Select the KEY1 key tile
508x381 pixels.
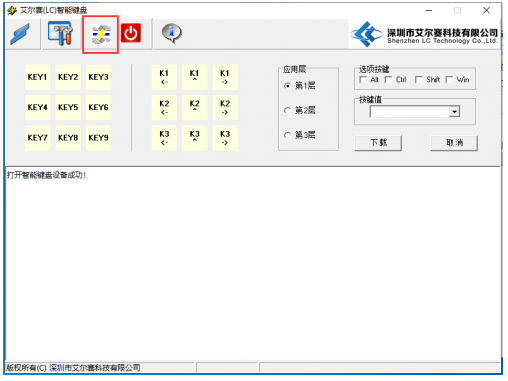tap(38, 77)
